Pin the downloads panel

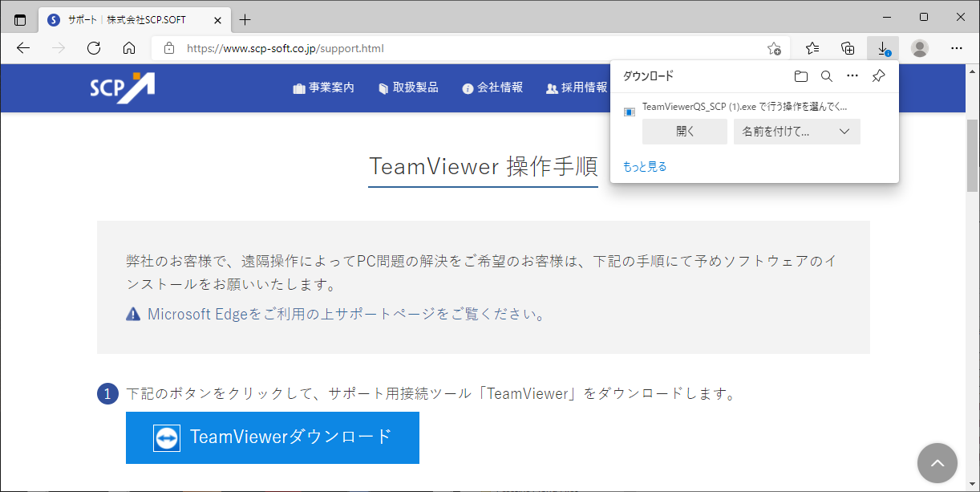(878, 76)
